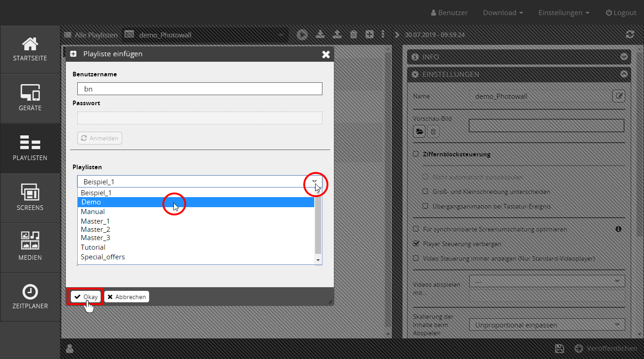
Task: Select Special_offers from the playlist list
Action: click(x=103, y=257)
